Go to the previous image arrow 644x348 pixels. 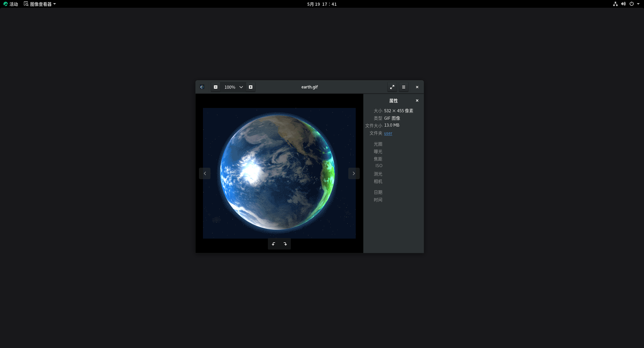tap(205, 173)
